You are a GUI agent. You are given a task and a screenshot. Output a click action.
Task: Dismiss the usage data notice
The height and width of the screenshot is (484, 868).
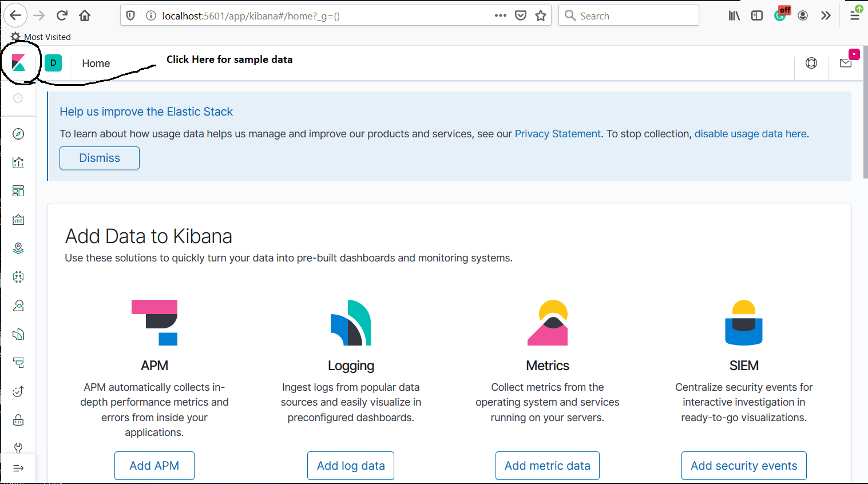(100, 158)
